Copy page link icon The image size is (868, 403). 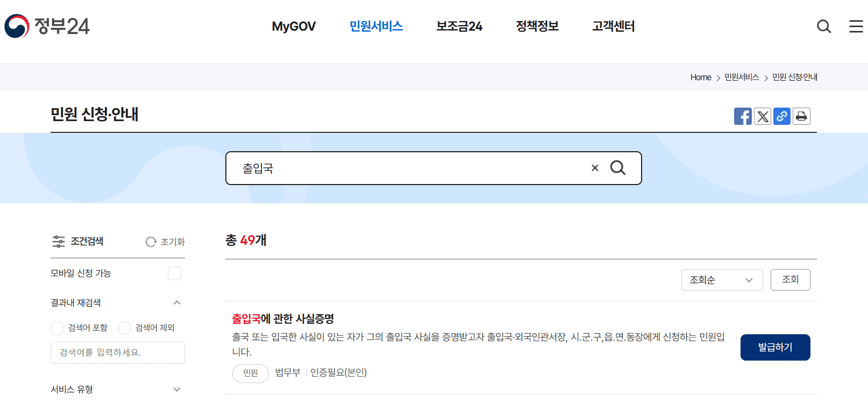tap(782, 116)
